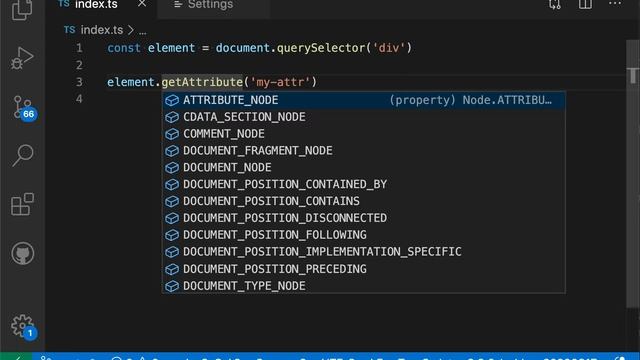Switch to the index.ts tab
The image size is (640, 360).
(x=96, y=5)
